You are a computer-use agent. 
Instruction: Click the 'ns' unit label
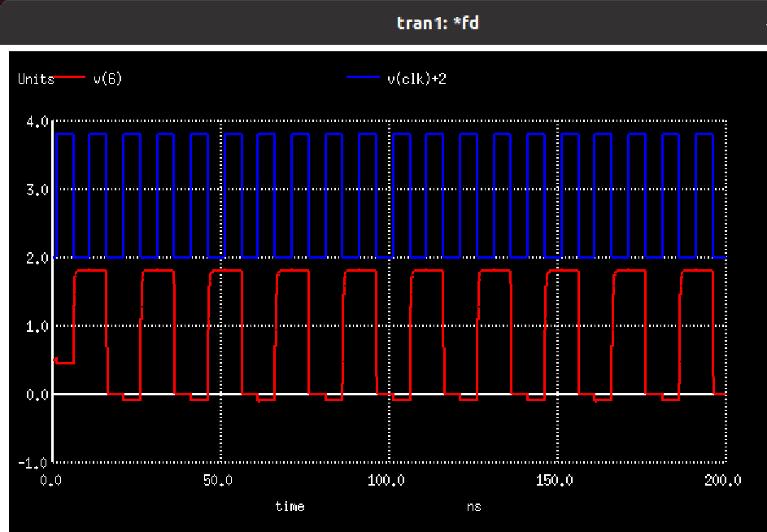473,507
